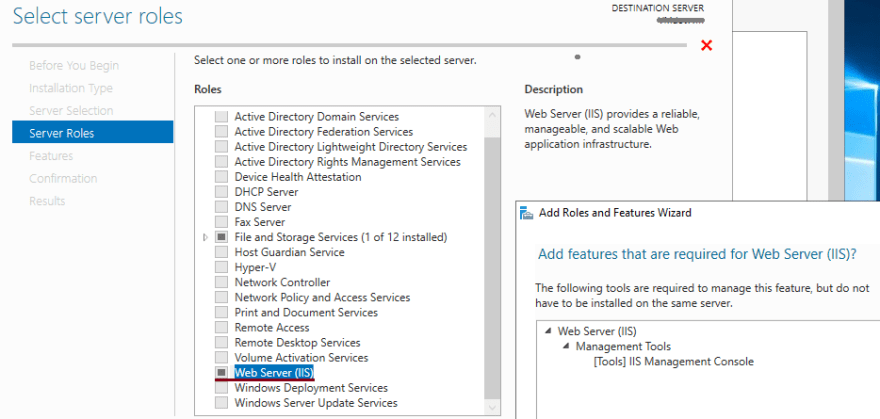Click the roles list scroll-down arrow
Viewport: 880px width, 419px height.
pyautogui.click(x=492, y=408)
